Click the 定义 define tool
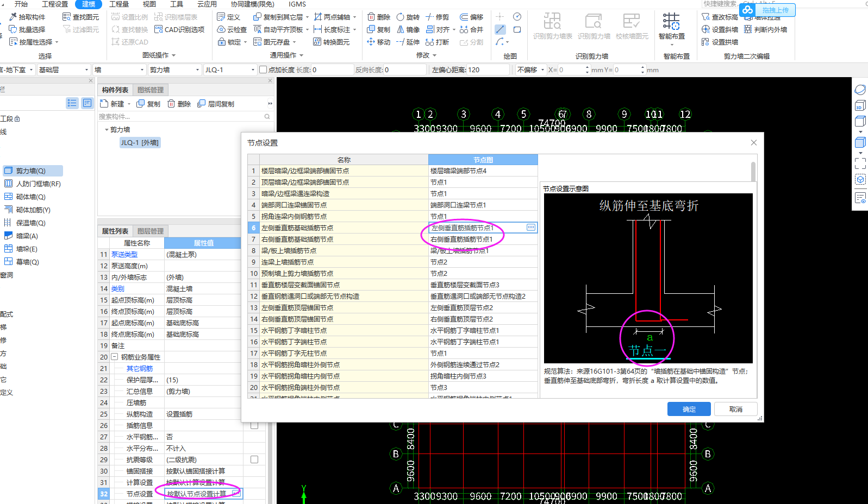The height and width of the screenshot is (504, 868). [229, 17]
